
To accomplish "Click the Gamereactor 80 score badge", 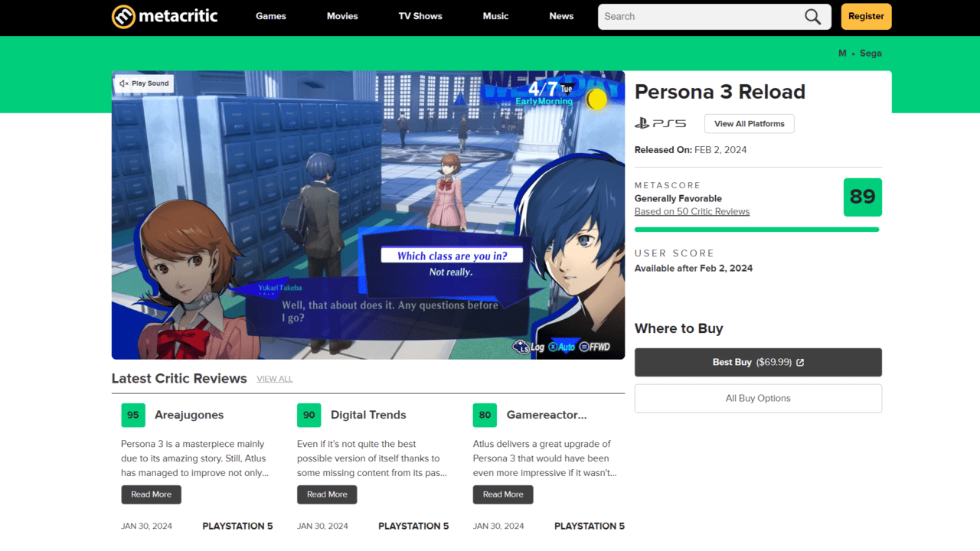I will point(485,415).
